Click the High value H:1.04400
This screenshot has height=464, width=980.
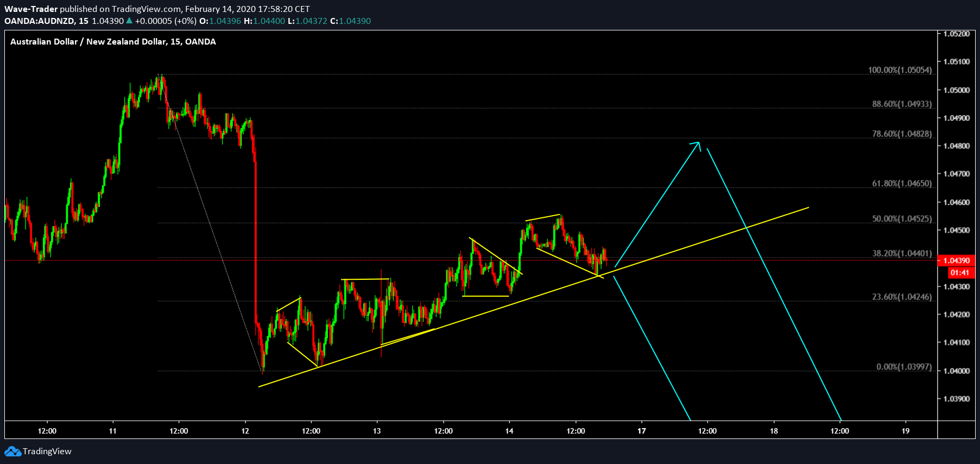click(x=264, y=21)
